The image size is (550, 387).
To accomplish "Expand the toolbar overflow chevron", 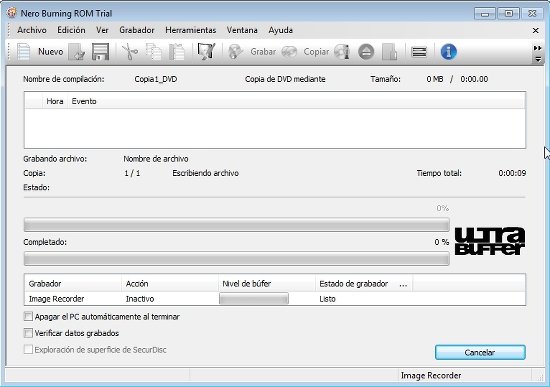I will 537,48.
